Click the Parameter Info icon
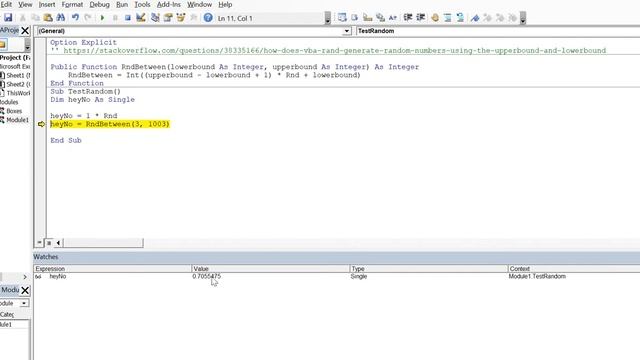 tap(380, 18)
